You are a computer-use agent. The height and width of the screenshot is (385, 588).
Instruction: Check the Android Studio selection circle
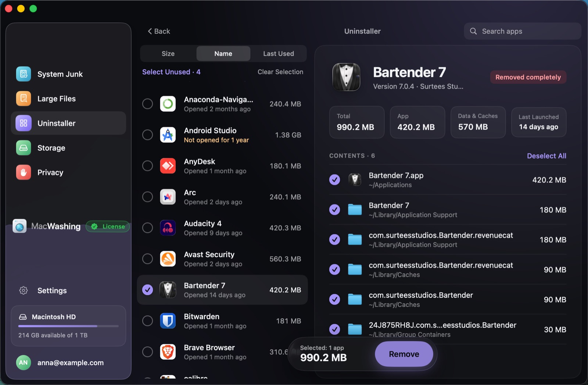(x=148, y=135)
